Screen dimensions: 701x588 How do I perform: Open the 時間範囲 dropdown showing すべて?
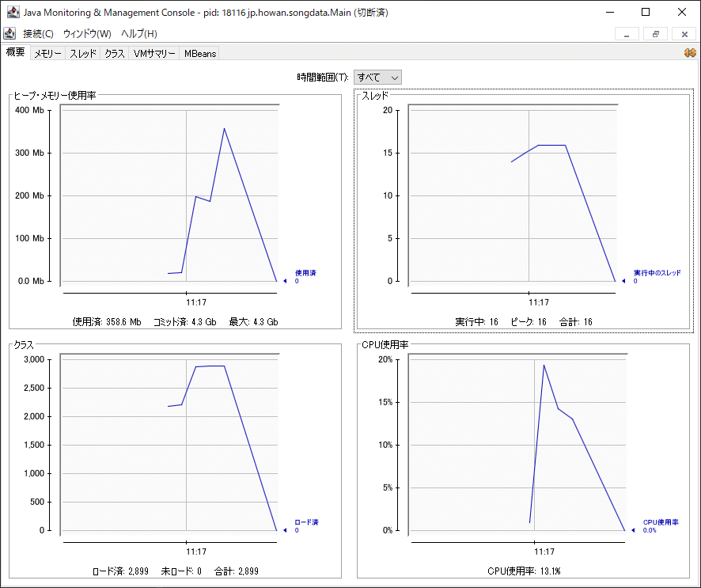pos(377,77)
